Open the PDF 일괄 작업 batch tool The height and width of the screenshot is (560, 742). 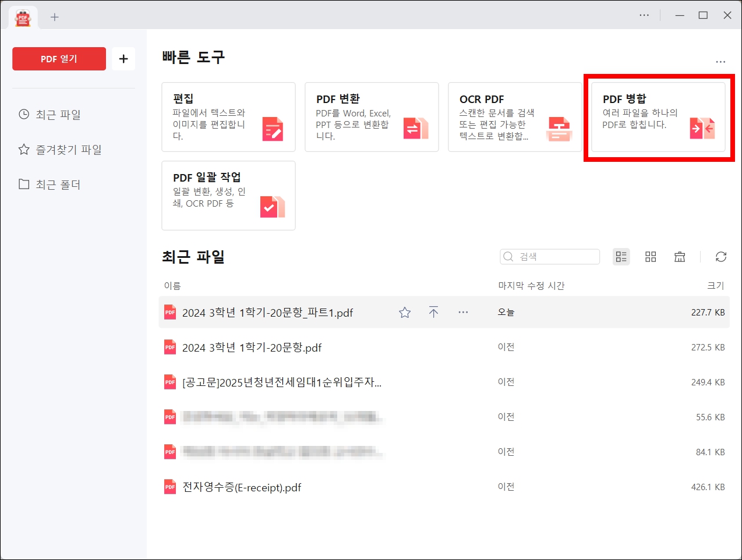point(228,195)
